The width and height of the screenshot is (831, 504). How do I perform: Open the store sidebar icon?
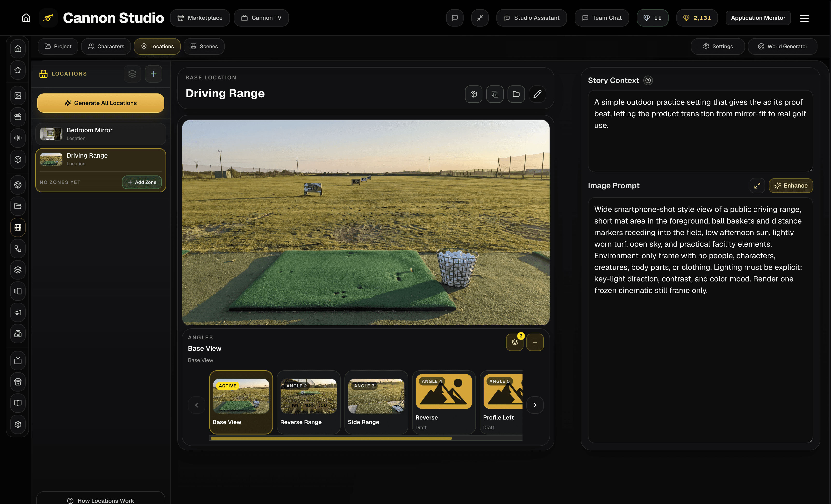click(18, 382)
